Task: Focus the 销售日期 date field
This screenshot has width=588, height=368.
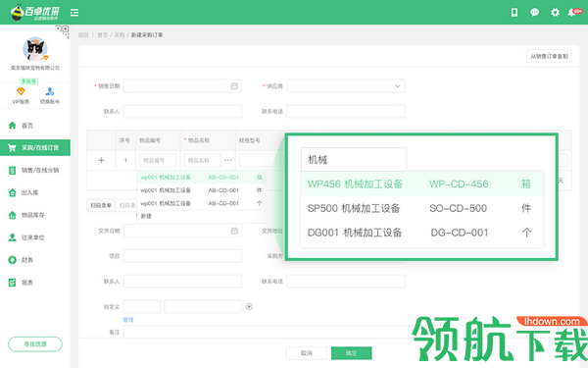Action: click(182, 86)
